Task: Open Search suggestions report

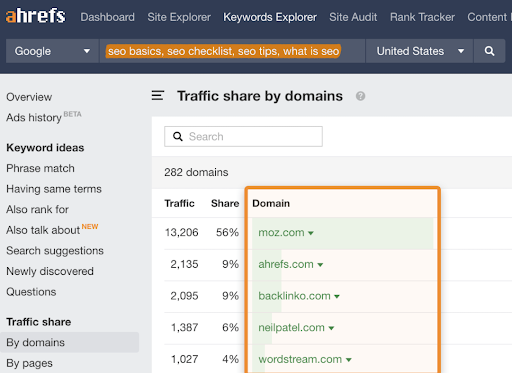Action: coord(55,251)
